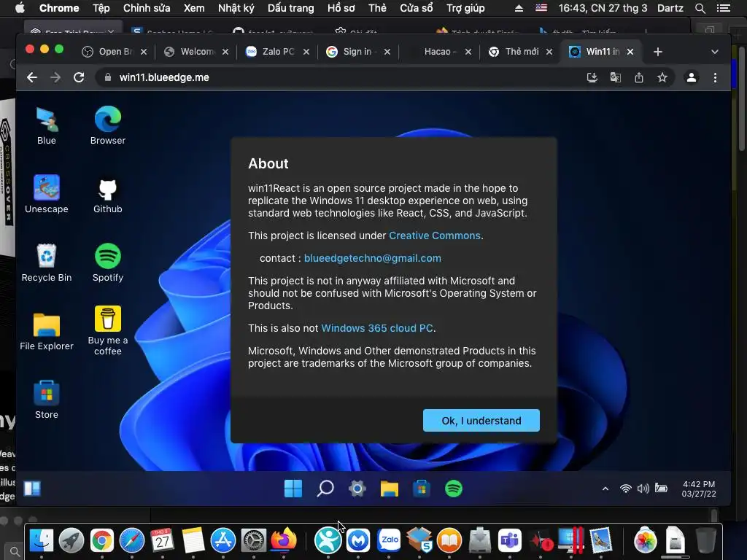
Task: Switch to the Open Br tab
Action: (x=115, y=52)
